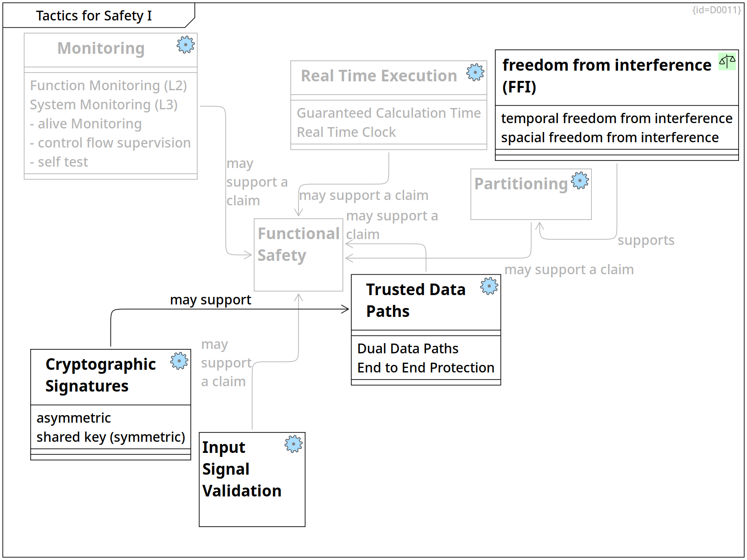Click 'End to End Protection' text

[x=426, y=368]
